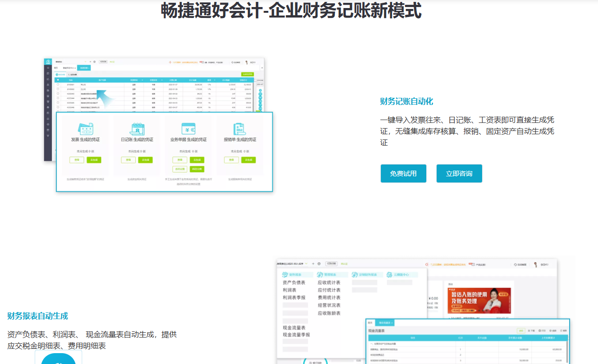
Task: Click the green 科目分类 button in the 业务单据 card
Action: pos(197,169)
